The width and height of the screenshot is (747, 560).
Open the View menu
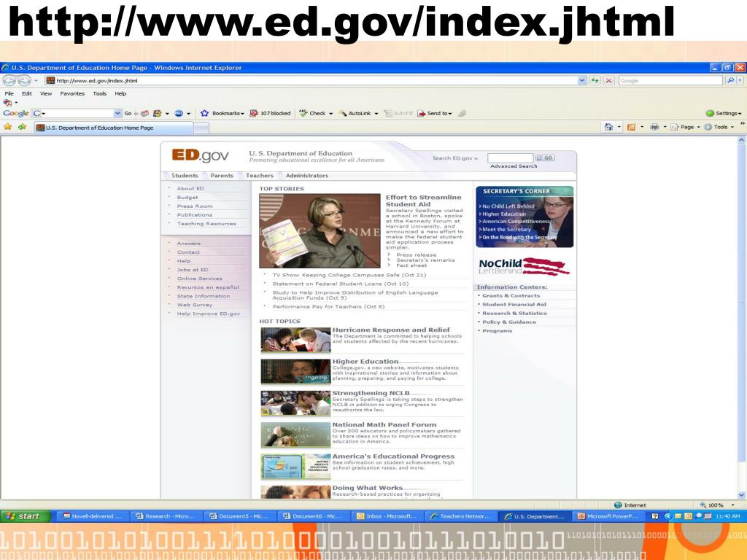point(46,93)
